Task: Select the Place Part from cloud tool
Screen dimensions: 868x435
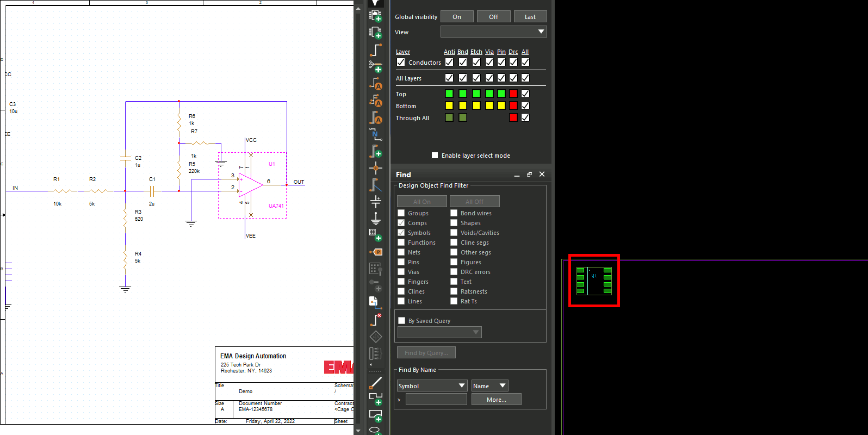Action: point(375,16)
